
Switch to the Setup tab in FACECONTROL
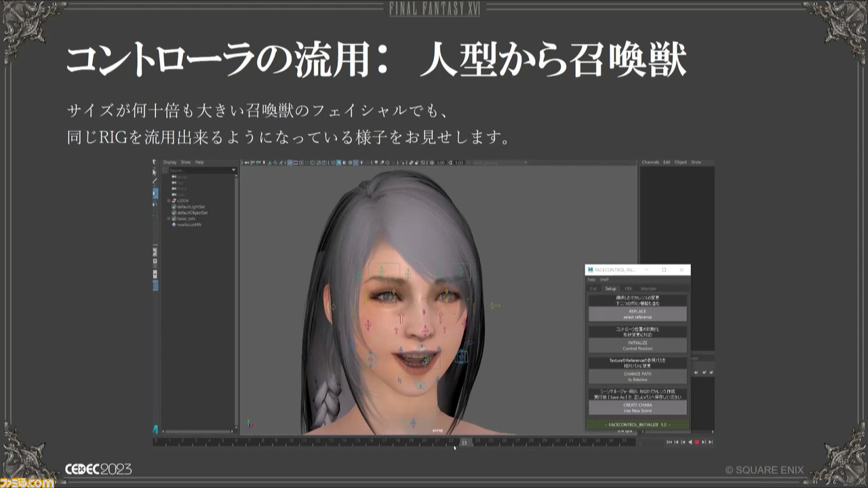(611, 289)
